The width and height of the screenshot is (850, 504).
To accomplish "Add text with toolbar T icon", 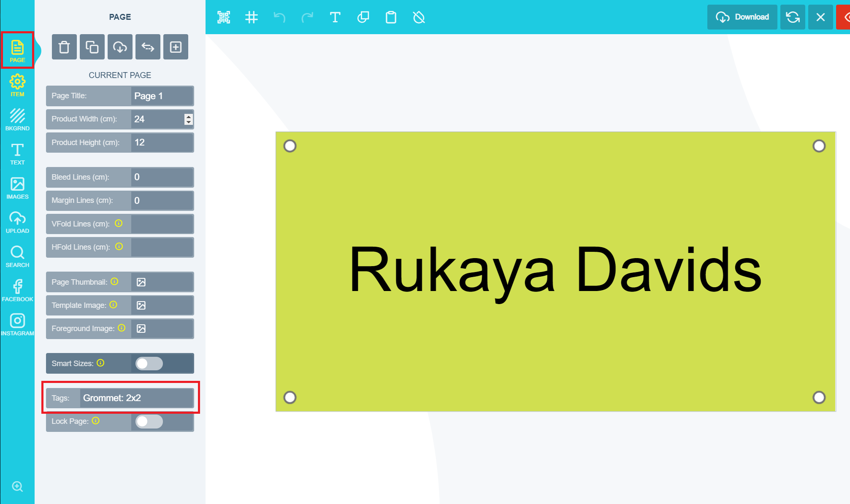I will click(x=335, y=17).
